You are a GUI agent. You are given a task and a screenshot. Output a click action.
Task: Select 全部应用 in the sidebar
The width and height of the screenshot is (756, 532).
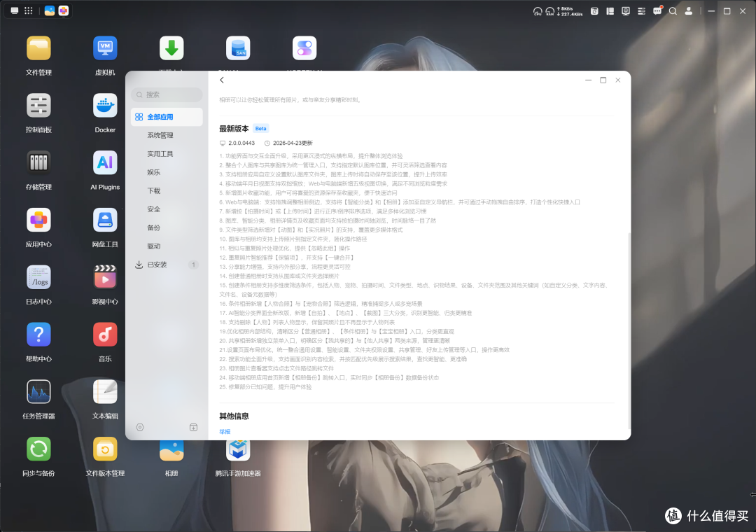point(167,117)
